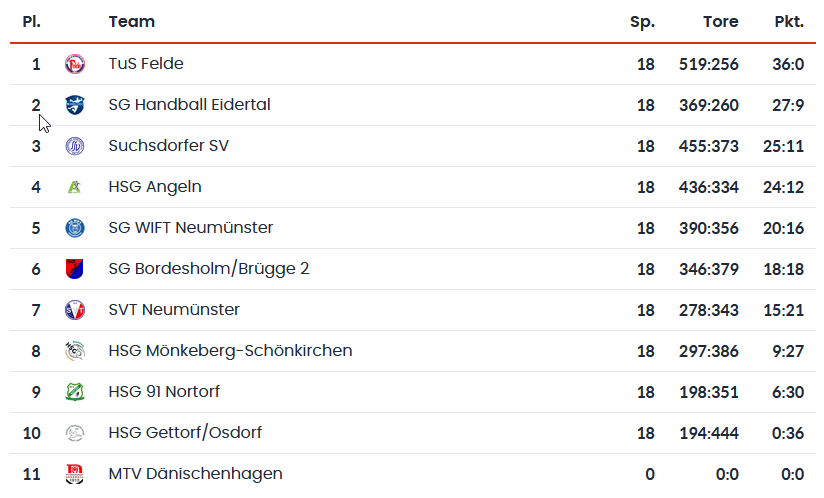The image size is (824, 498).
Task: Click the Team column header
Action: coord(131,22)
